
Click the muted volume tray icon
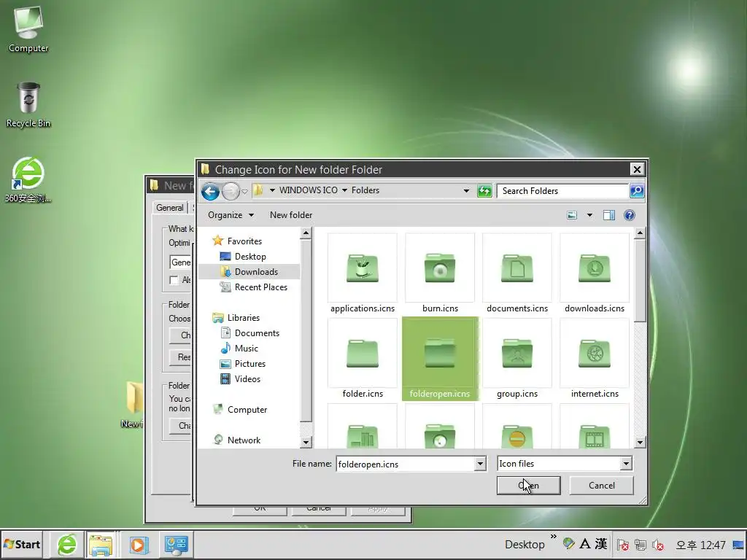(658, 544)
